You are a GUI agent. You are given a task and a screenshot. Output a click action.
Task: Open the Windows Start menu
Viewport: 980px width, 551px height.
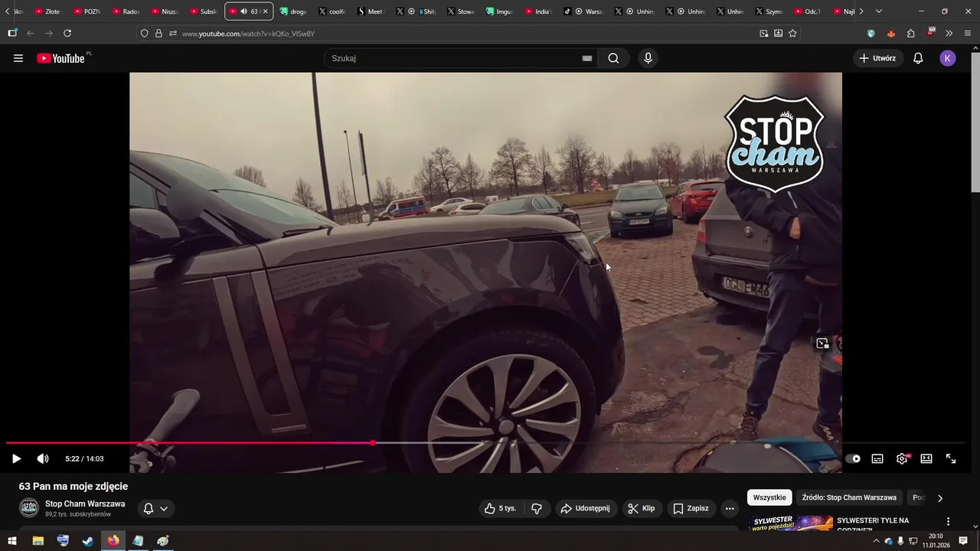click(x=12, y=541)
